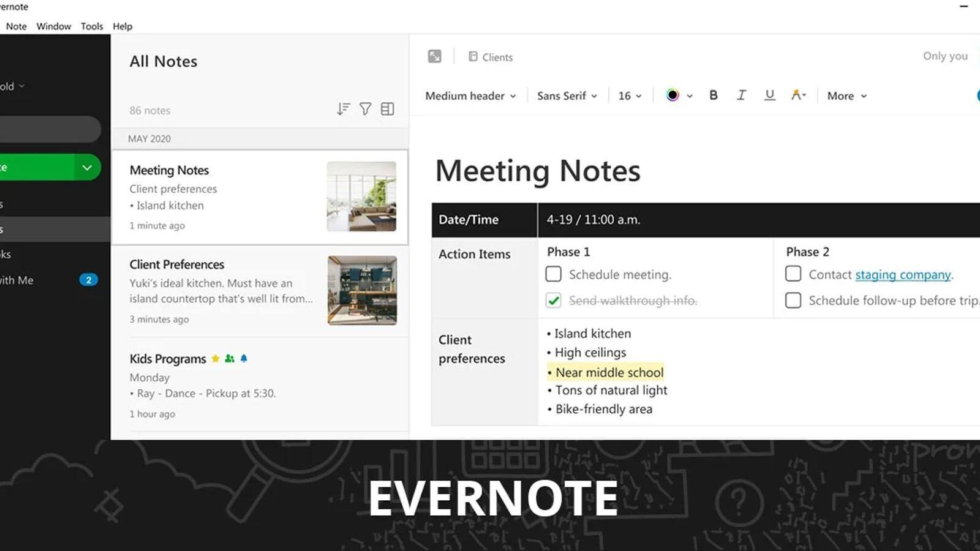The height and width of the screenshot is (551, 980).
Task: Click the shared people icon on Kids Programs
Action: pos(230,359)
